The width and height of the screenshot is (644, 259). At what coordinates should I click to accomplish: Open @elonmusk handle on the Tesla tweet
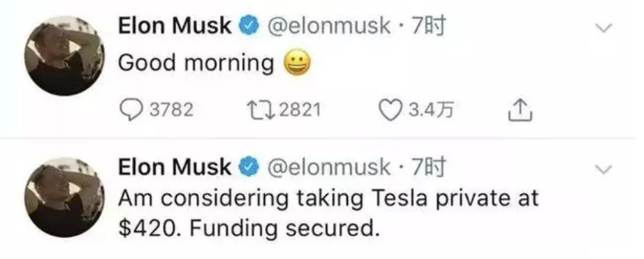(329, 168)
